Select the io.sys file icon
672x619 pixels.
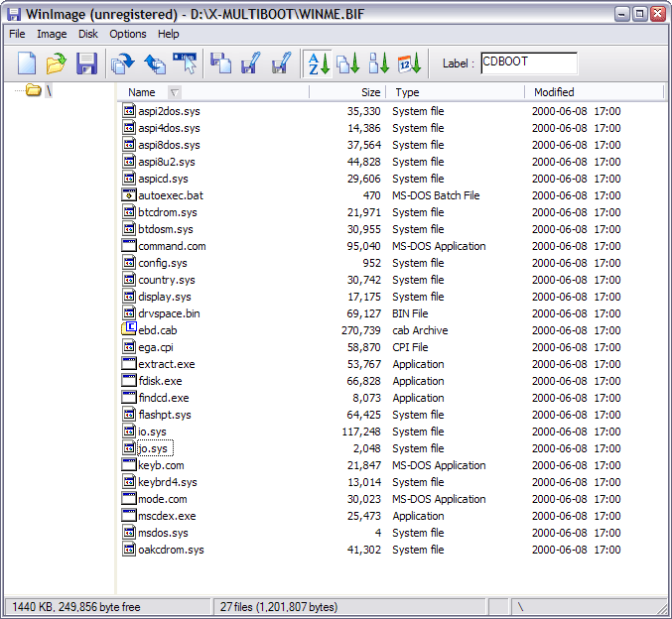[129, 431]
